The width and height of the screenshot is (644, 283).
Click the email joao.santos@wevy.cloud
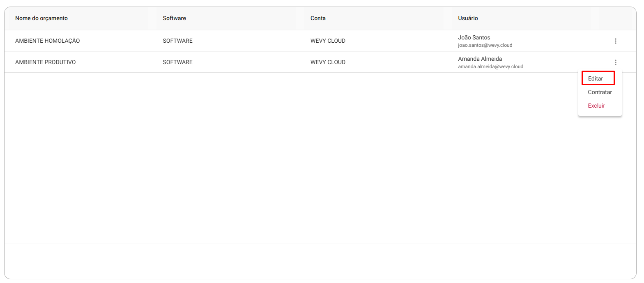pos(485,45)
